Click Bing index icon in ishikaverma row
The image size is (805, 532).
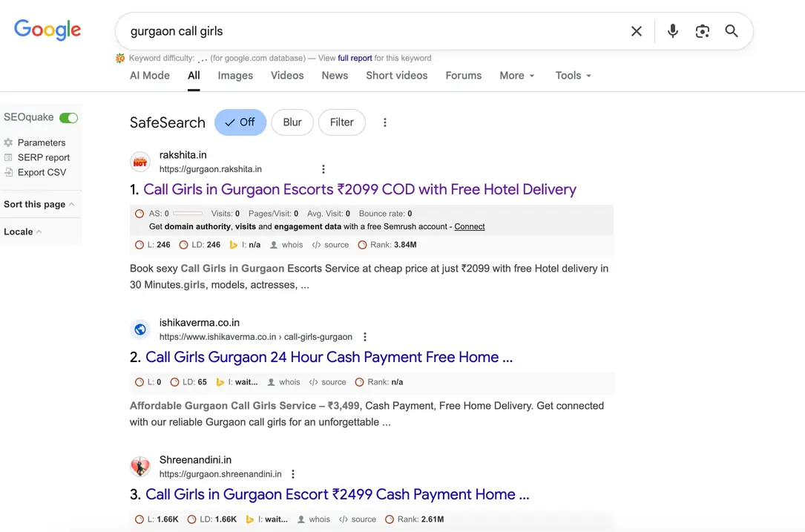coord(220,382)
